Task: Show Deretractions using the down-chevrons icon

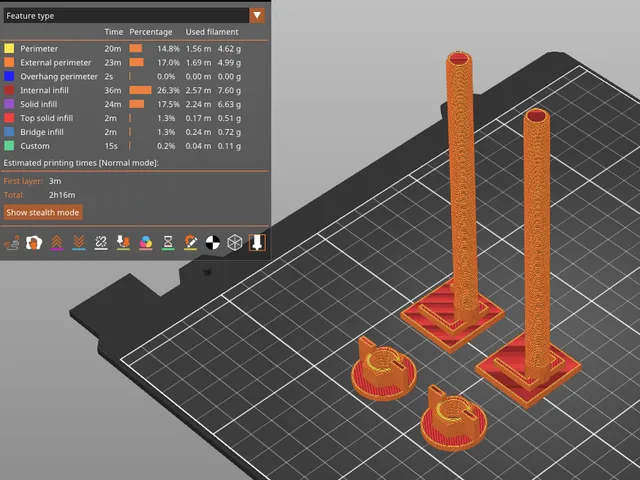Action: pyautogui.click(x=79, y=243)
